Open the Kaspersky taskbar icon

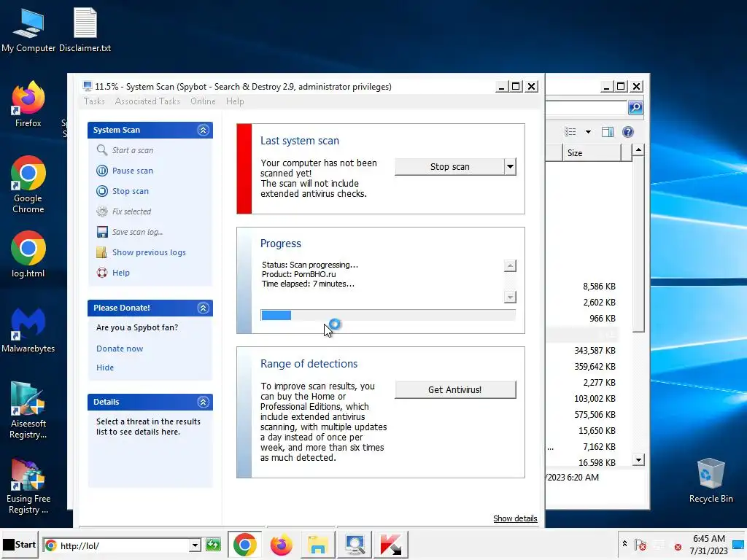pos(391,545)
